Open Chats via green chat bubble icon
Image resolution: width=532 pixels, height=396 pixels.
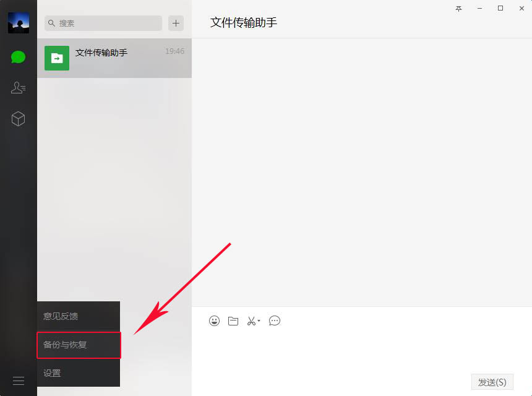[18, 57]
